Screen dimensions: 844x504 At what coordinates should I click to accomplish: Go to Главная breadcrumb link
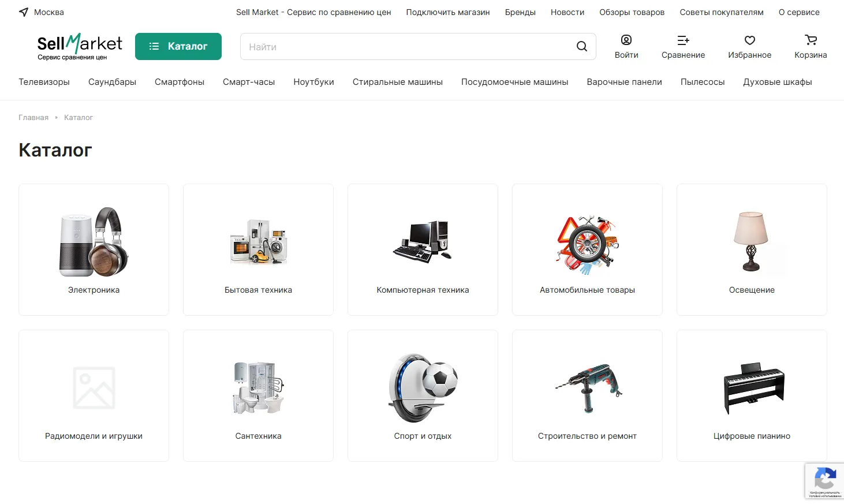point(33,117)
